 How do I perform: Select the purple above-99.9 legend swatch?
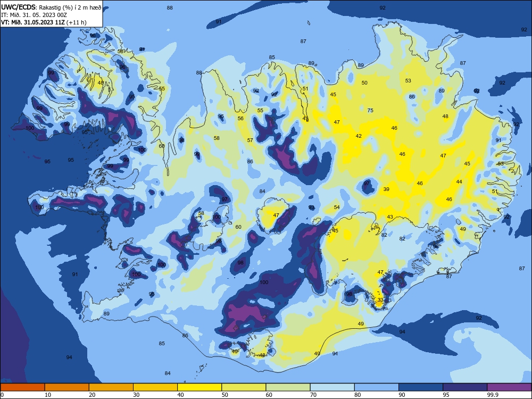pos(509,387)
